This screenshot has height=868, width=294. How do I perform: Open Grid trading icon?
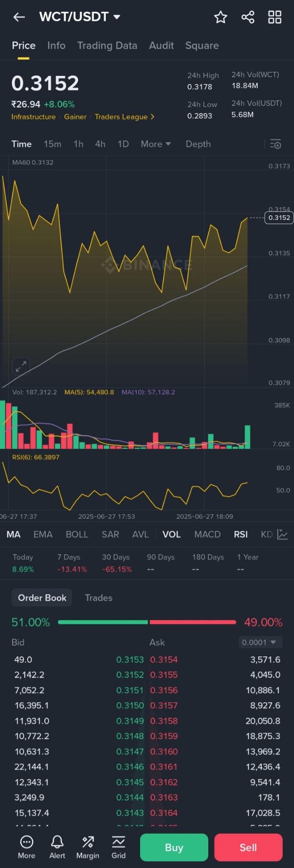tap(118, 848)
